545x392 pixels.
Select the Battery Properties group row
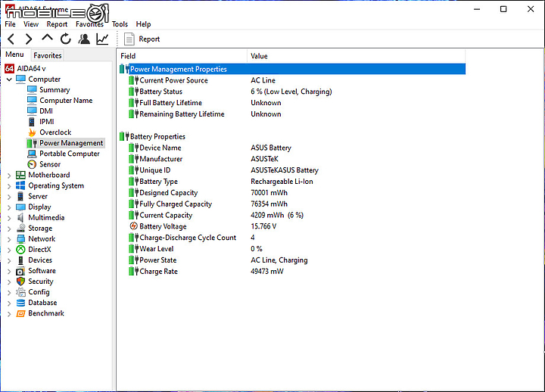pos(292,136)
